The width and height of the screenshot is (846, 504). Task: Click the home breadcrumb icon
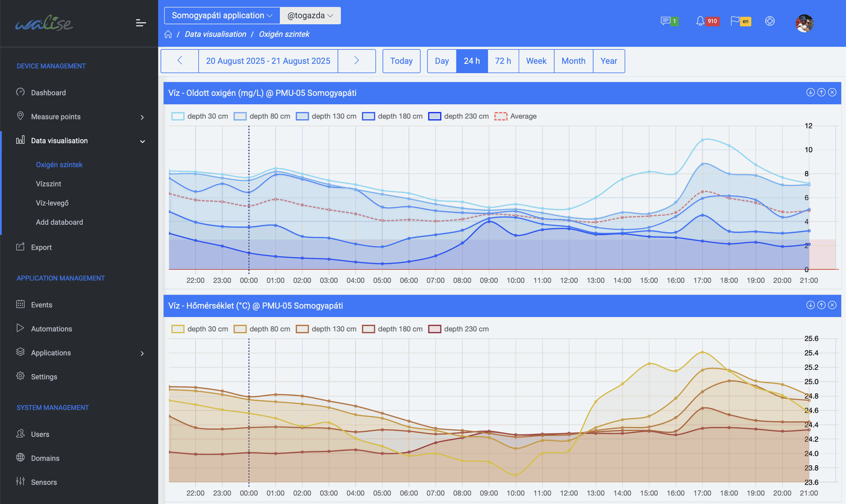click(168, 34)
